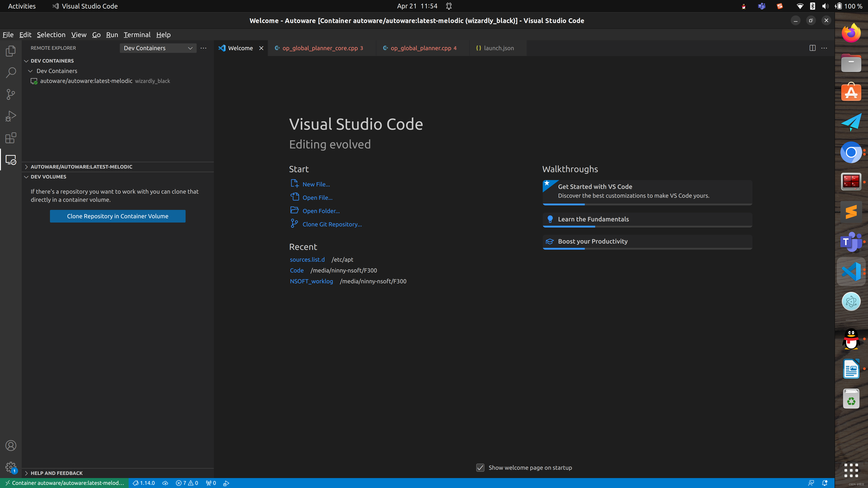Open recent Code folder
This screenshot has height=488, width=868.
point(297,270)
